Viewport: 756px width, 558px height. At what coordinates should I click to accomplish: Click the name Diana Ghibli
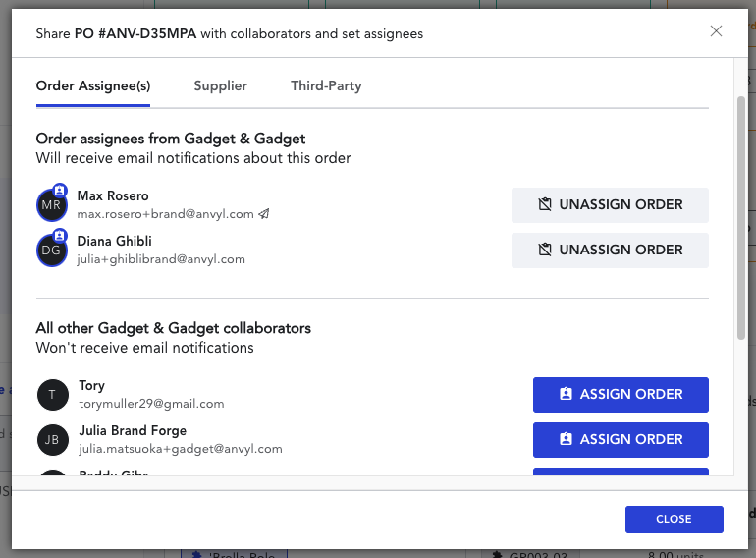click(114, 241)
